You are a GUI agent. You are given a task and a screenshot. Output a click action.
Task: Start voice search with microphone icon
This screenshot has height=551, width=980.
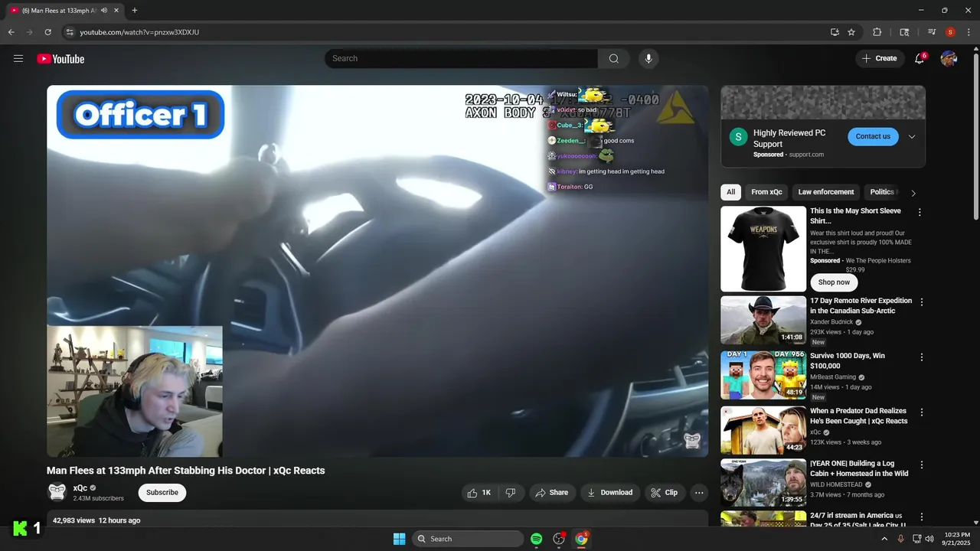[x=648, y=59]
